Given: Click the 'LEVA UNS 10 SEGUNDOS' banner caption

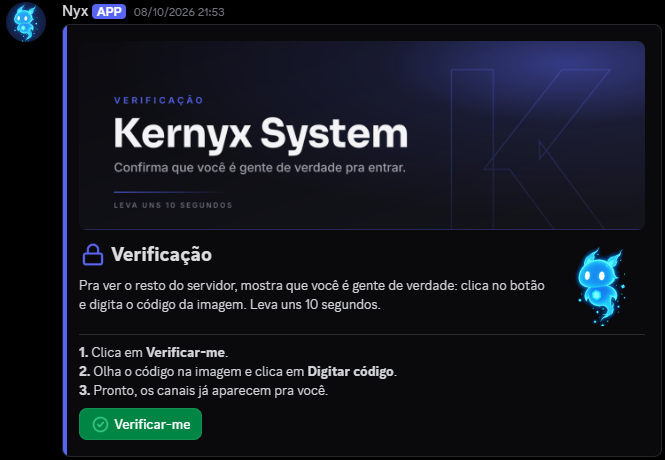Looking at the screenshot, I should click(x=173, y=205).
